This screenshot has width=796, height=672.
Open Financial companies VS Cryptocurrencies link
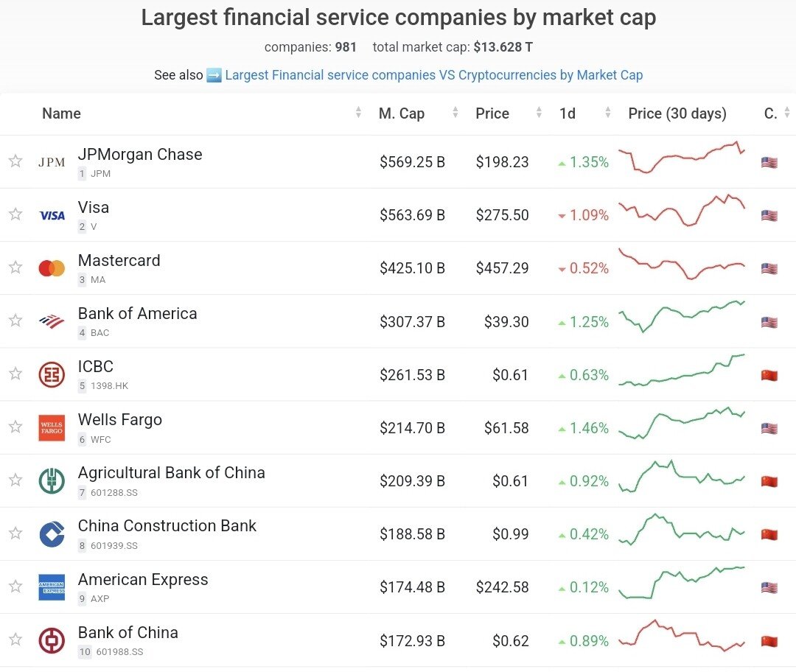pyautogui.click(x=433, y=75)
